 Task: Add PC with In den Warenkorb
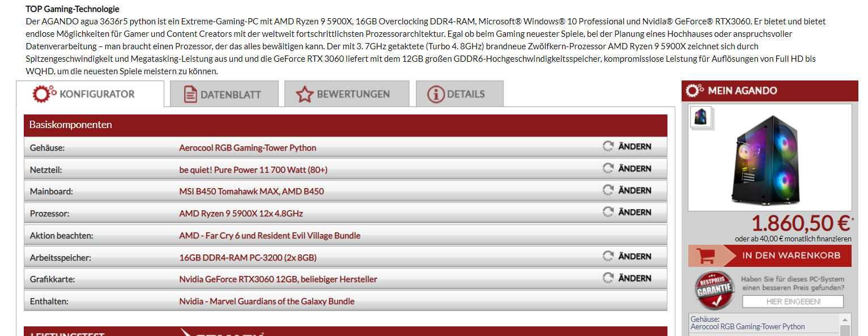coord(770,256)
